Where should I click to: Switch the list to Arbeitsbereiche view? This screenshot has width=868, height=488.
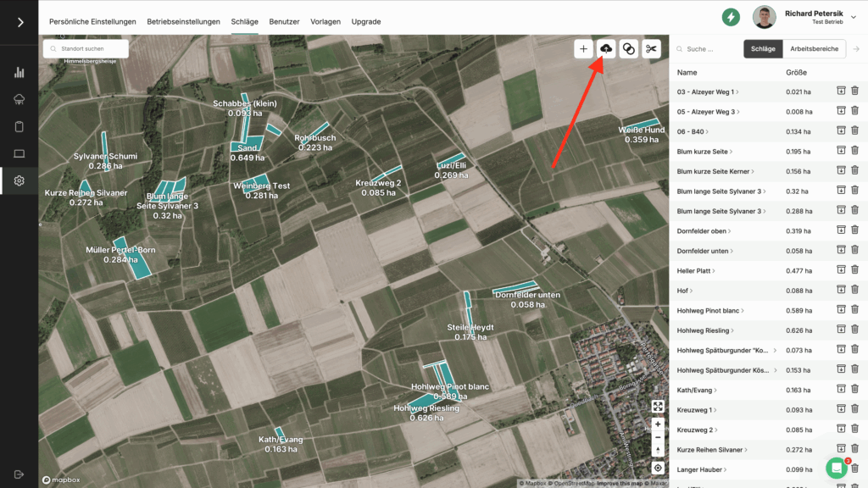tap(814, 49)
